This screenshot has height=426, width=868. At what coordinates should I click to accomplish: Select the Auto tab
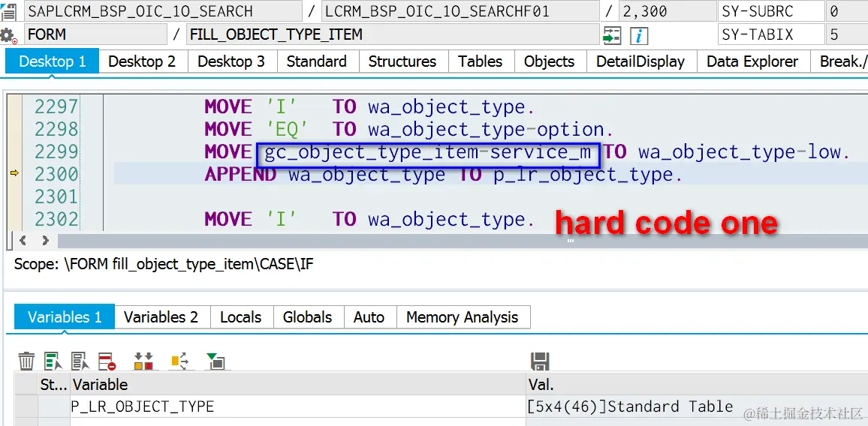[369, 317]
